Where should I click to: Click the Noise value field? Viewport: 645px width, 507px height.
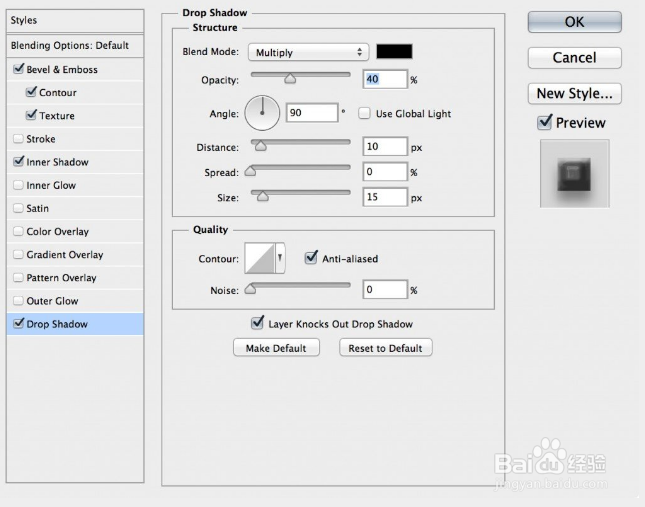pyautogui.click(x=385, y=289)
